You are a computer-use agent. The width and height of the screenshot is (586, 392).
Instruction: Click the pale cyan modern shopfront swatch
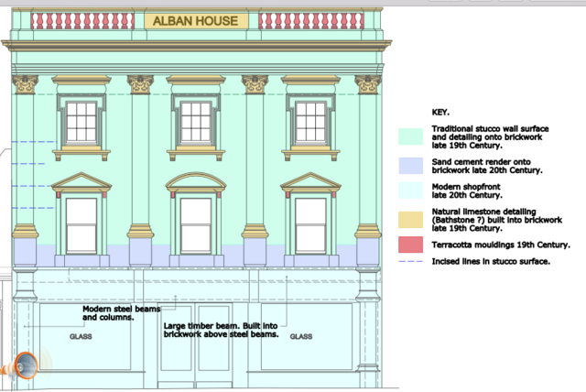coord(410,191)
